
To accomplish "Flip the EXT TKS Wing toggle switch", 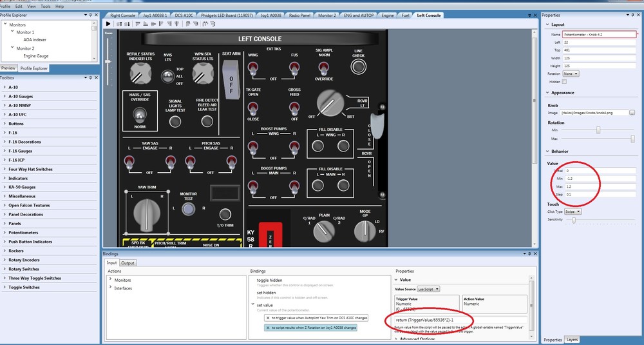I will (253, 68).
